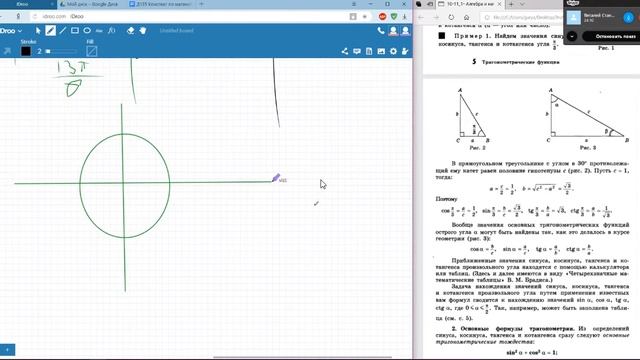Open iDroo board settings gear

coord(393,51)
